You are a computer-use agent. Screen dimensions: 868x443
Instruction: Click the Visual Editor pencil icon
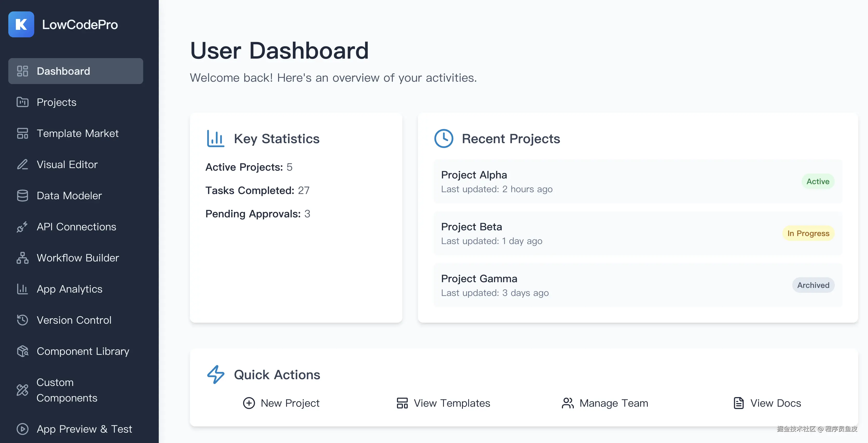pyautogui.click(x=23, y=164)
